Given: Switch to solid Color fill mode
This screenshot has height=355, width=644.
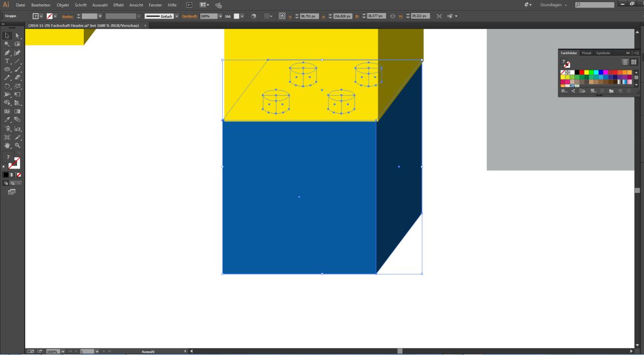Looking at the screenshot, I should click(6, 175).
